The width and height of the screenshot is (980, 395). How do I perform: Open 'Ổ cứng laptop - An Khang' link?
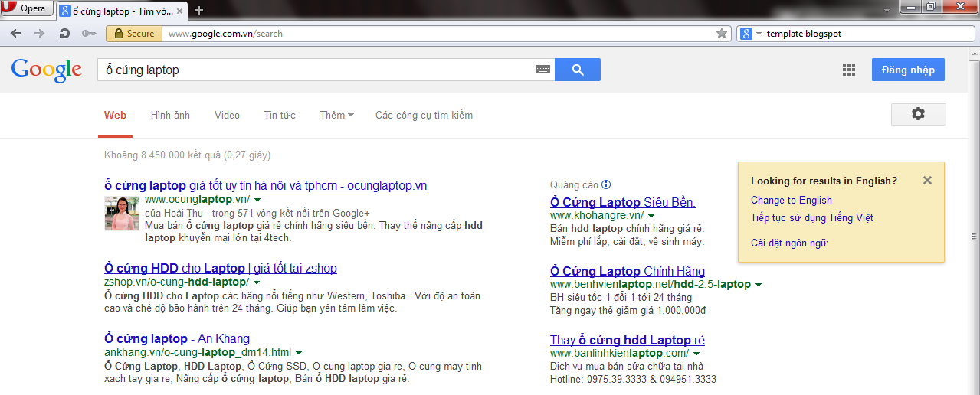(177, 338)
